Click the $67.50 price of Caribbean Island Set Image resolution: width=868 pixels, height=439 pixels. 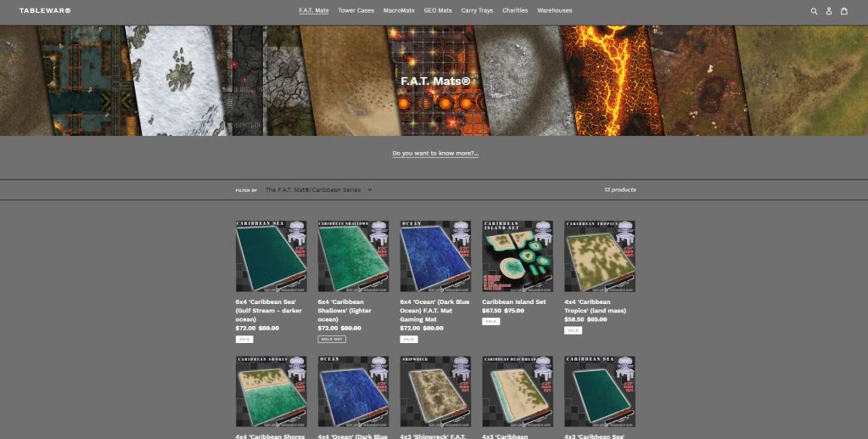491,311
